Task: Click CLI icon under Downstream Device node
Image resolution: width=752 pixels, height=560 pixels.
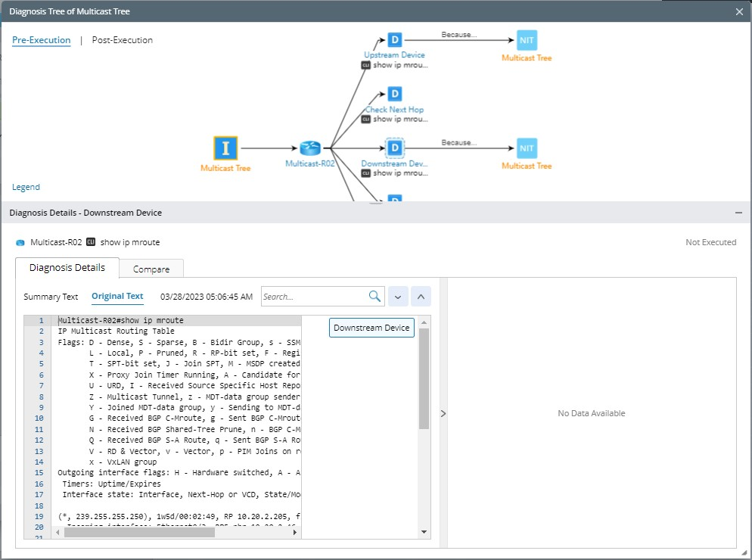Action: (x=366, y=173)
